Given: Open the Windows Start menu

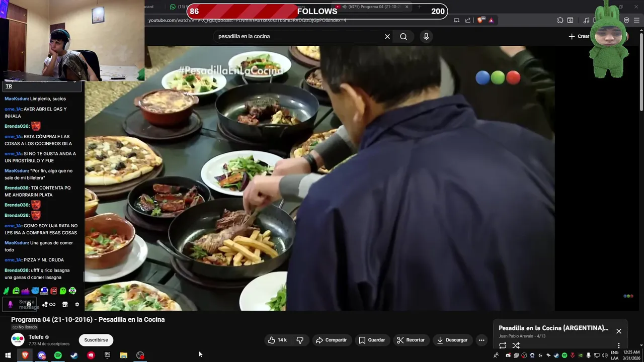Looking at the screenshot, I should click(8, 355).
